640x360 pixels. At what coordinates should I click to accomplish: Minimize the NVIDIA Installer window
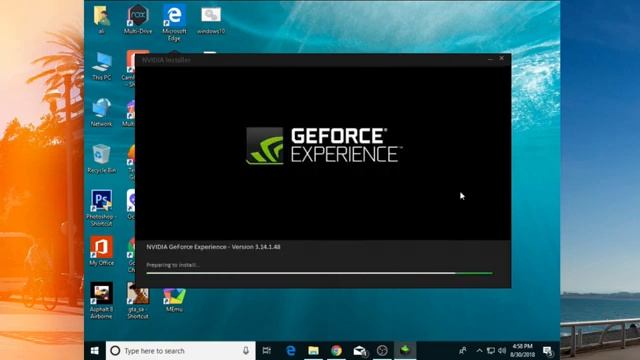click(x=490, y=59)
